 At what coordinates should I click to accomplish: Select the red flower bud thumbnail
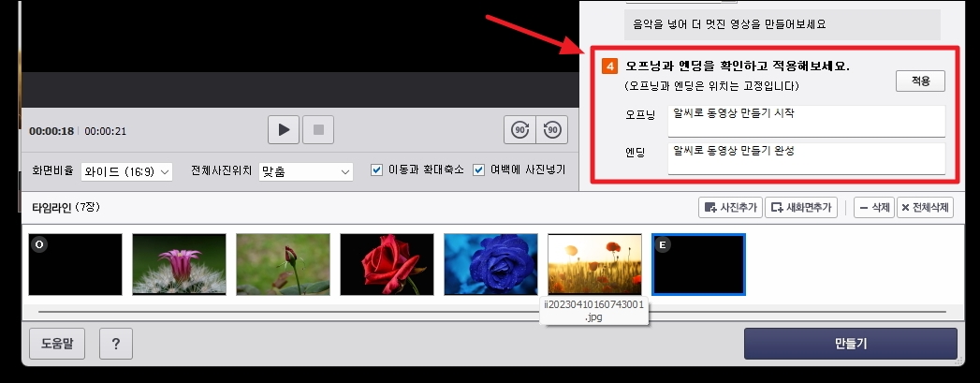283,264
